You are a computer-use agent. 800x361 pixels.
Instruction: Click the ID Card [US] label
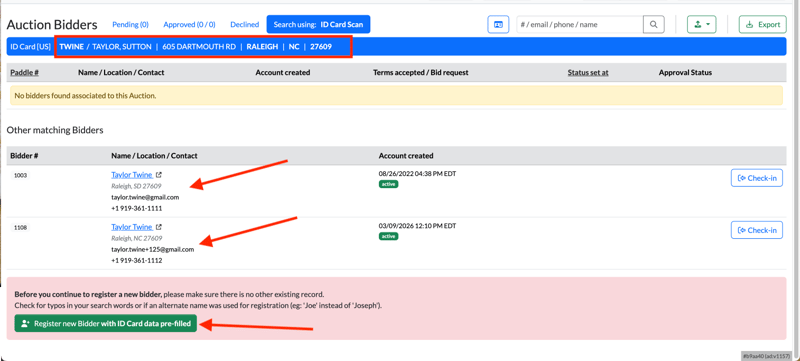31,46
